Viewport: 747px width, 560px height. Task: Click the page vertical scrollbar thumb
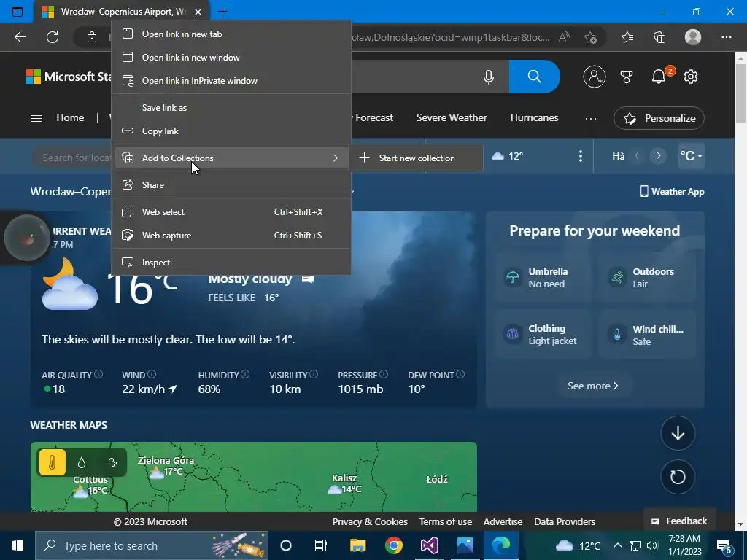click(741, 93)
